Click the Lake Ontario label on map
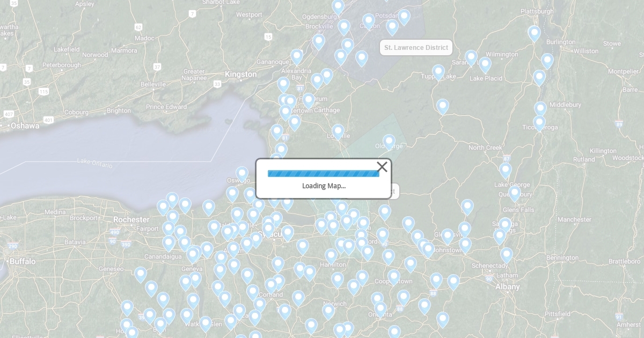The width and height of the screenshot is (644, 338). [94, 163]
